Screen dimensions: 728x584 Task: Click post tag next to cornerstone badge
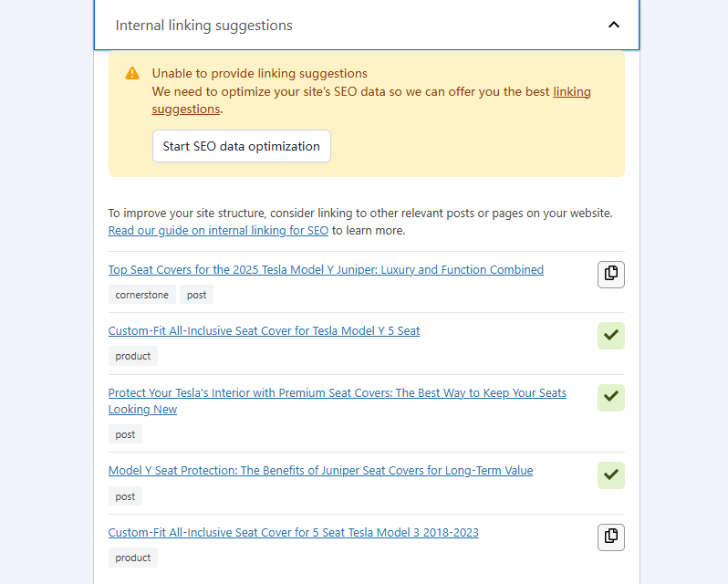(197, 295)
